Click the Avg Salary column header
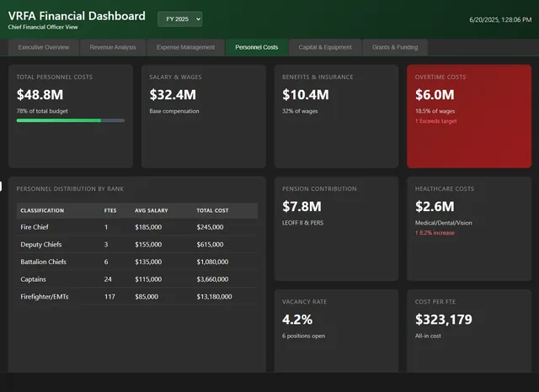This screenshot has width=539, height=392. [152, 211]
